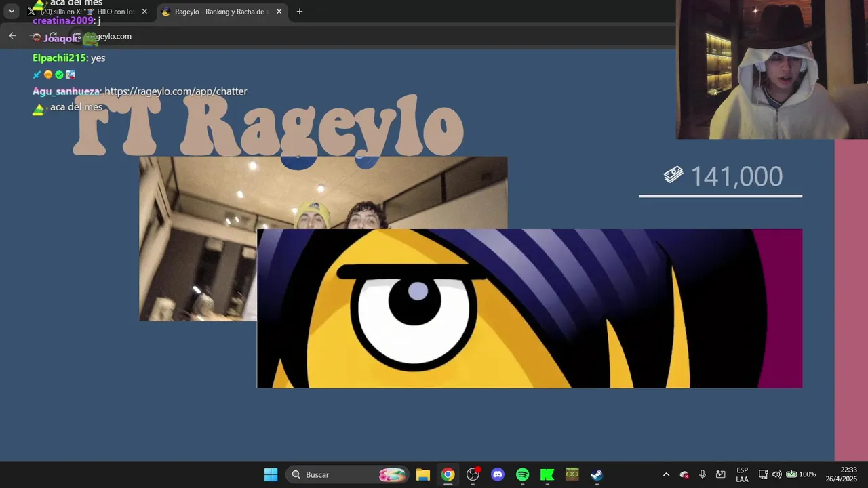Go back in Chrome
This screenshot has height=488, width=868.
(12, 36)
